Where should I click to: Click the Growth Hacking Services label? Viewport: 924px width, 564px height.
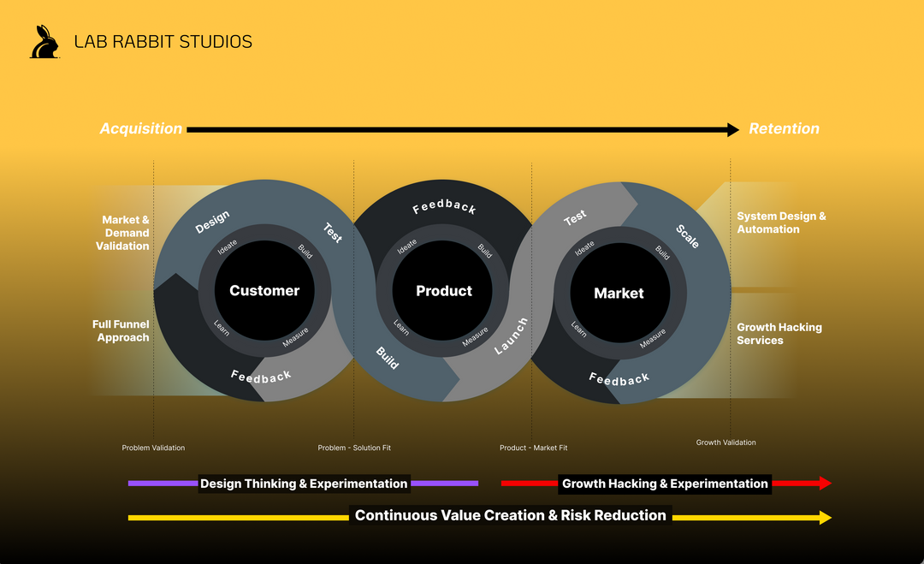[x=779, y=334]
